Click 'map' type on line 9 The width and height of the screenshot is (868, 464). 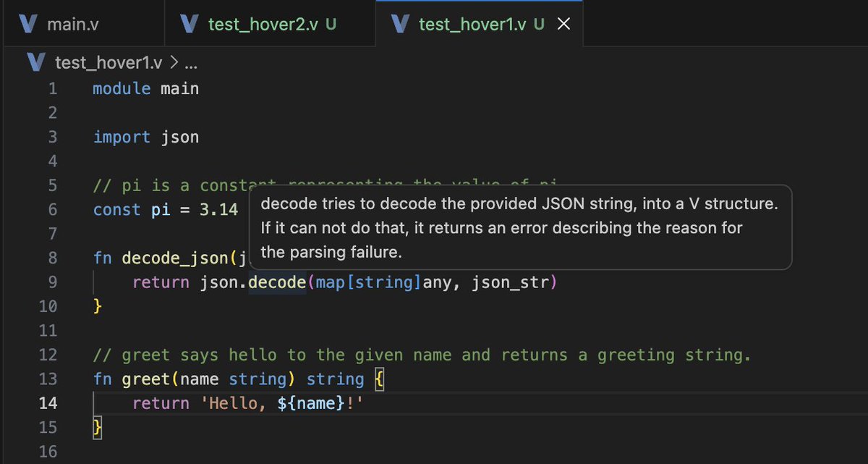coord(331,282)
